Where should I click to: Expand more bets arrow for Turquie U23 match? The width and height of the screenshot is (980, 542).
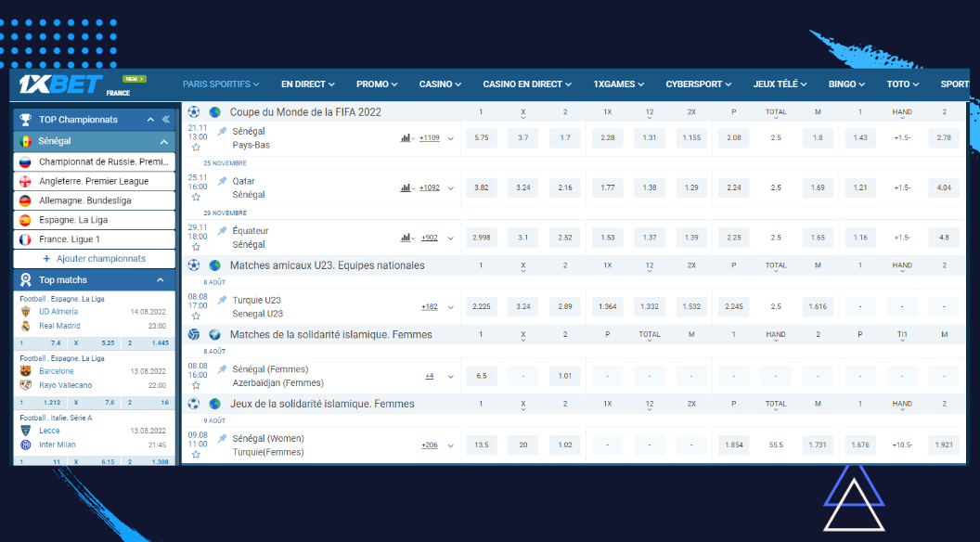pos(451,307)
